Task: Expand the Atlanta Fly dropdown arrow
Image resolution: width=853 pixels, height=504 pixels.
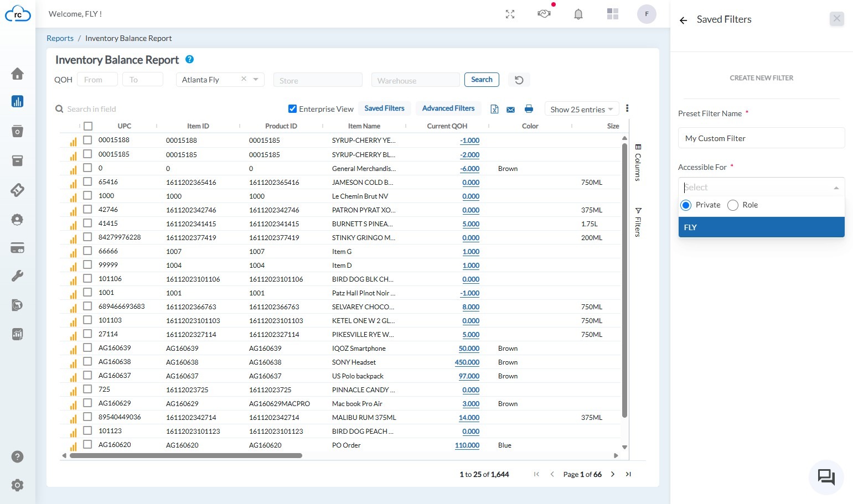Action: 256,80
